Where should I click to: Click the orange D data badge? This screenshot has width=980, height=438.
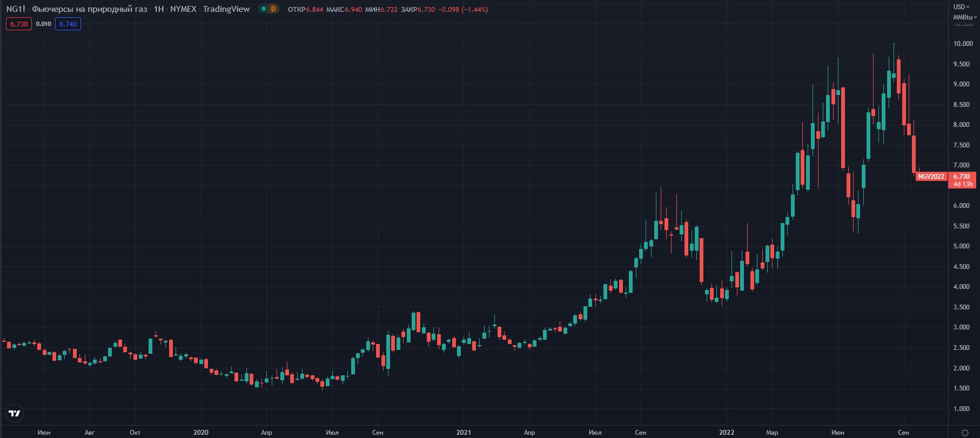(x=273, y=9)
